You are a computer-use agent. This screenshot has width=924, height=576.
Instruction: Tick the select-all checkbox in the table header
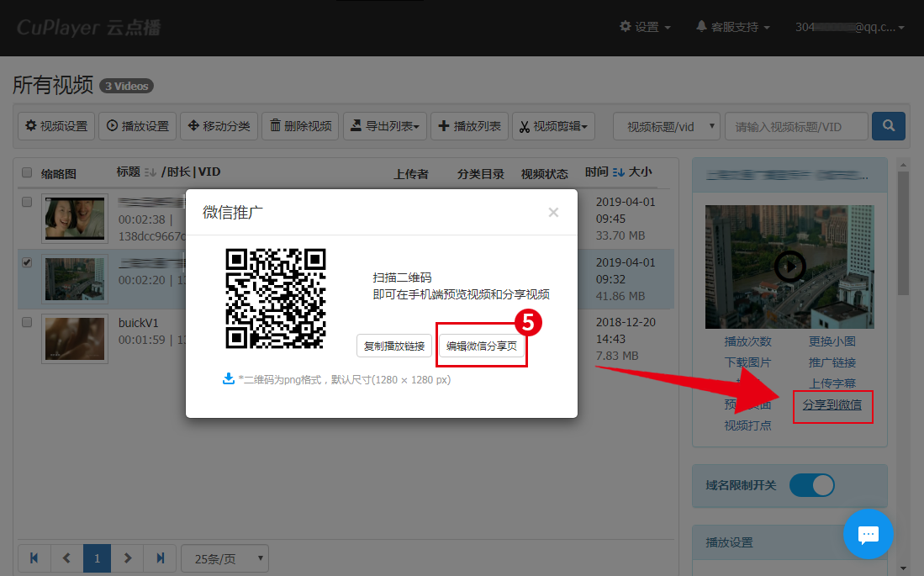[27, 172]
